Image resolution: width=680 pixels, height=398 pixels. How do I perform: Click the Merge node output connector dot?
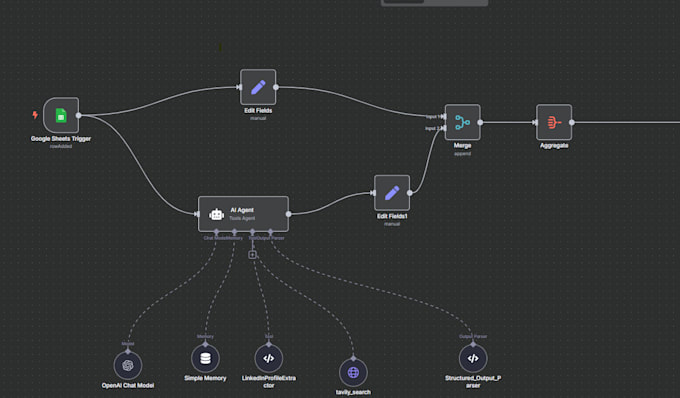pos(480,122)
